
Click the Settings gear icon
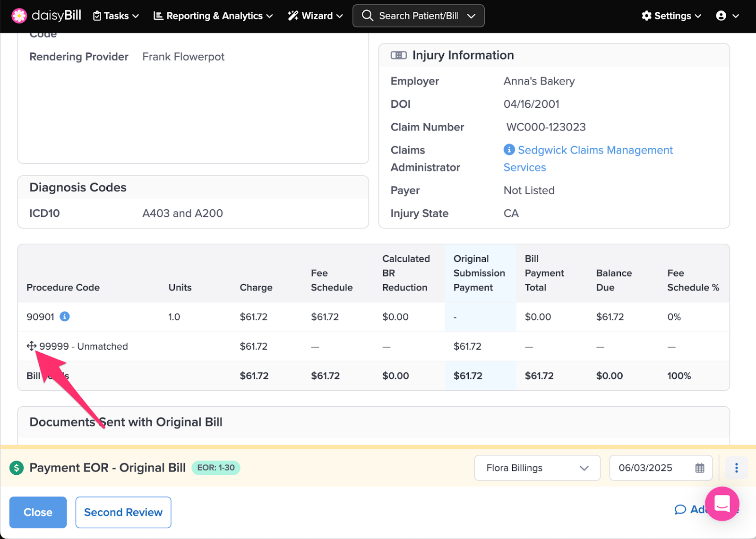[x=646, y=16]
